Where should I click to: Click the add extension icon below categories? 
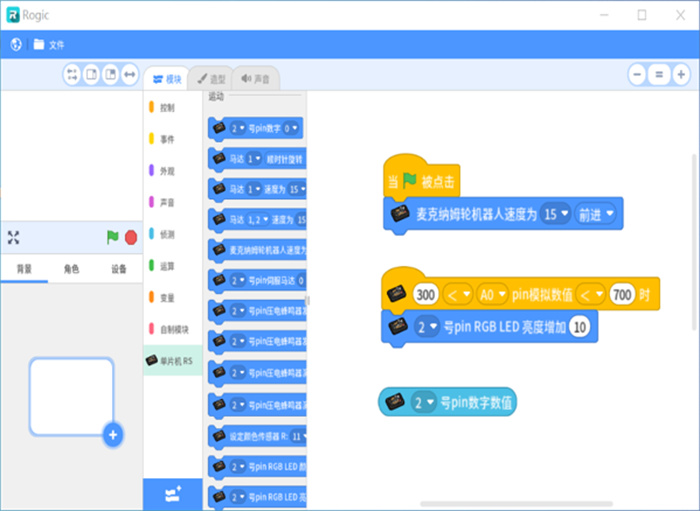[172, 494]
